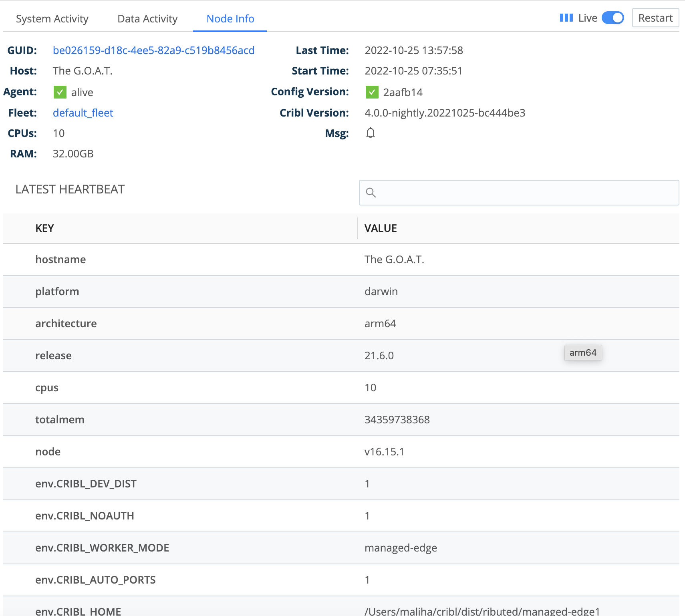Click the totalmem value 34359738368
The image size is (685, 616).
pyautogui.click(x=397, y=419)
